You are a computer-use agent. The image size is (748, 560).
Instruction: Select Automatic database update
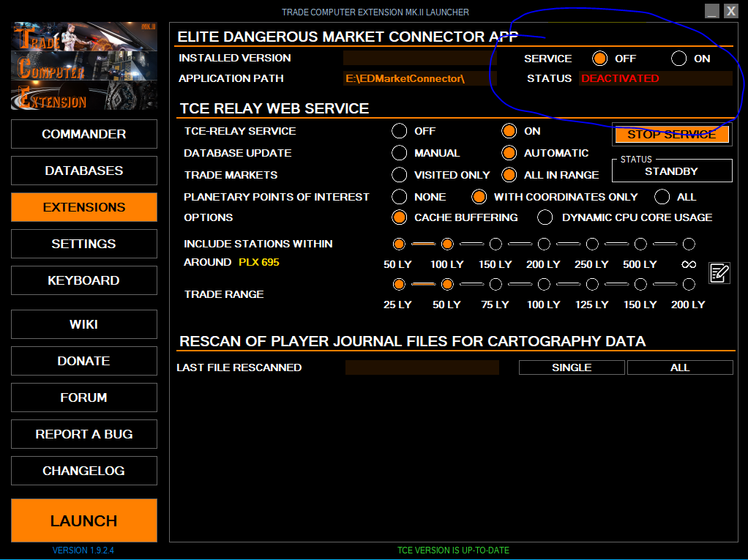click(509, 153)
